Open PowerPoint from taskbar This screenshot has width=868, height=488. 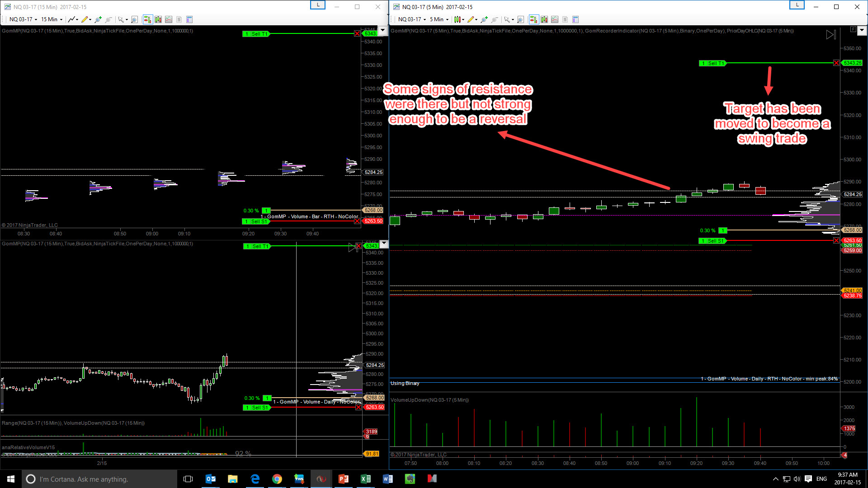(344, 479)
